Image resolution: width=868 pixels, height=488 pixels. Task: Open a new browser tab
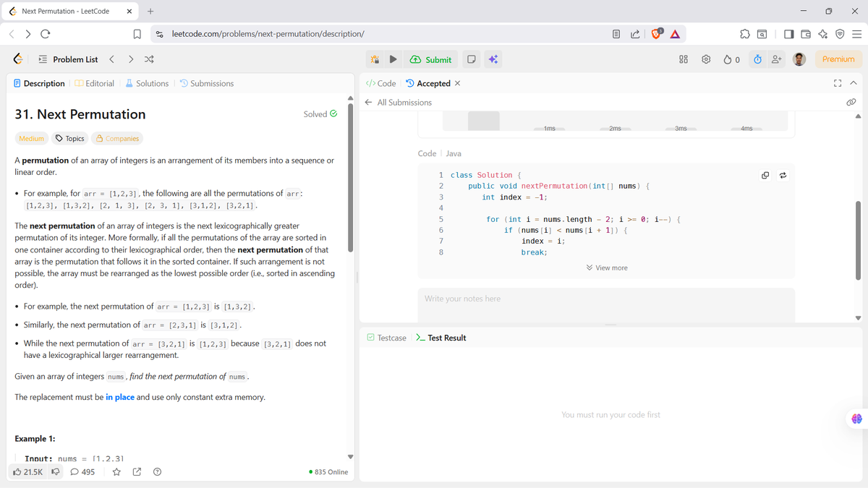click(x=150, y=11)
